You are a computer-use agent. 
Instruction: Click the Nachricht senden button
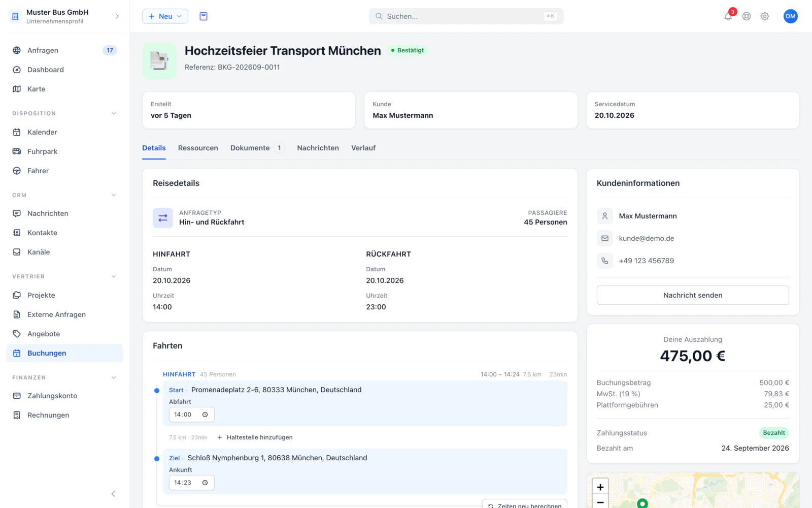click(x=693, y=295)
